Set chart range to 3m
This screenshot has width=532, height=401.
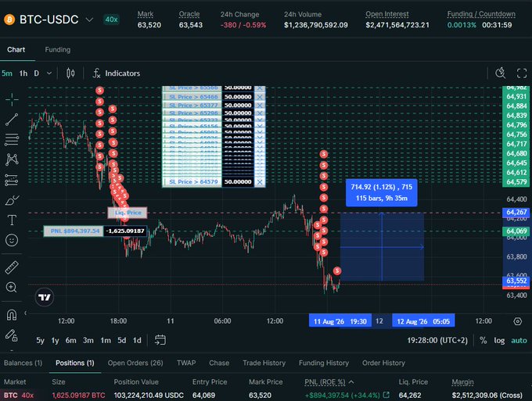pyautogui.click(x=88, y=340)
